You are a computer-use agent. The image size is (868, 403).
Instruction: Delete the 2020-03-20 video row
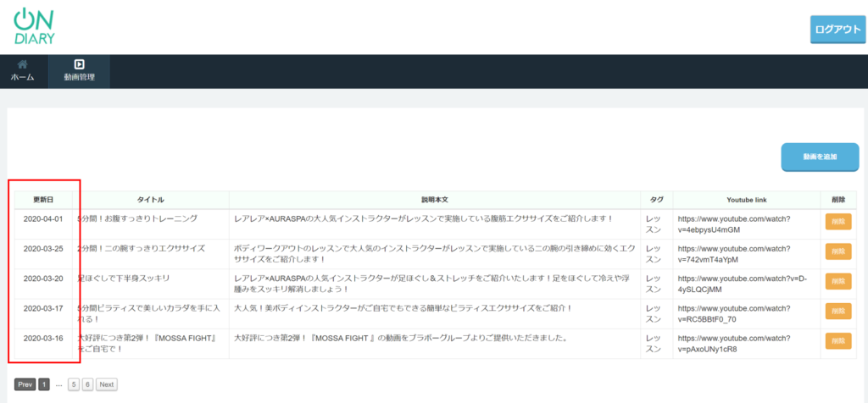pyautogui.click(x=837, y=280)
